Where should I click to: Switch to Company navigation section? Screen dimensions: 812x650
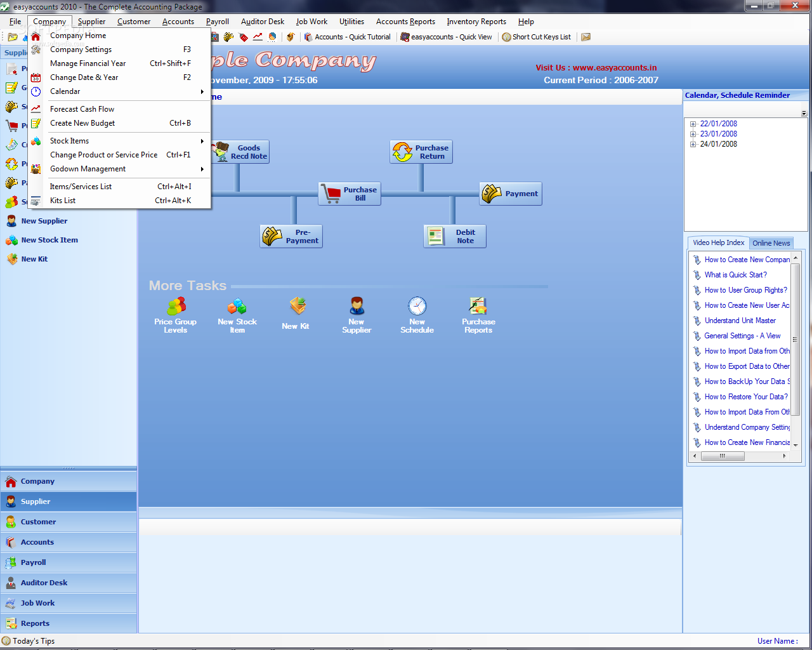[x=69, y=481]
